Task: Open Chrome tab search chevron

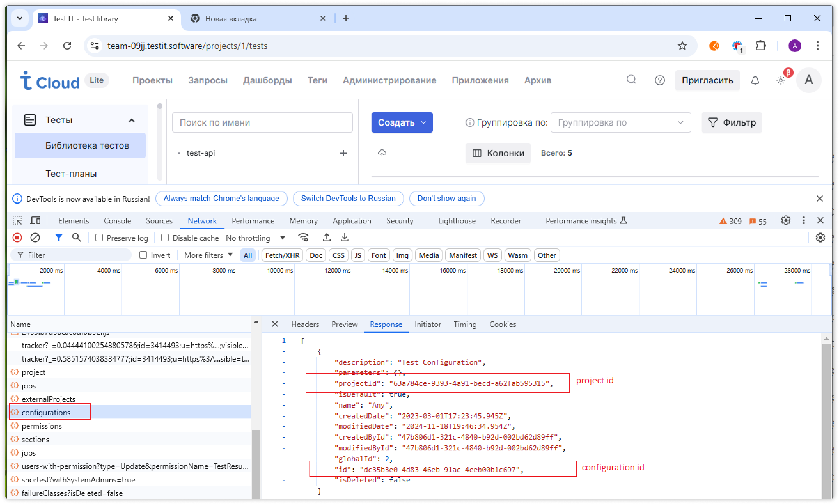Action: pos(20,18)
